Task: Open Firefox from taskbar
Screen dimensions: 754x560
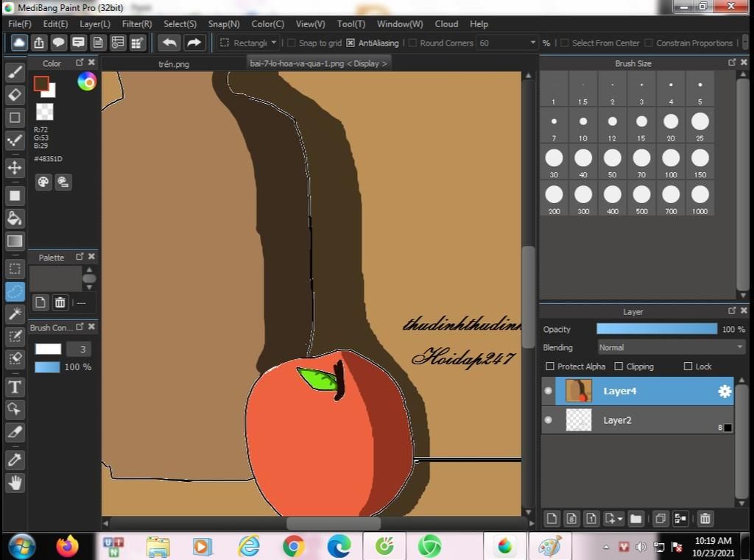Action: point(67,547)
